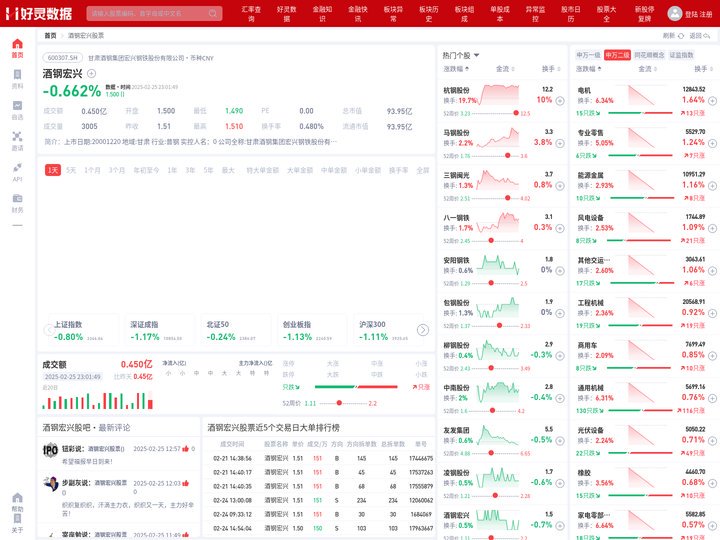Viewport: 720px width, 540px height.
Task: Click stock code 600307.SH badge
Action: 63,58
